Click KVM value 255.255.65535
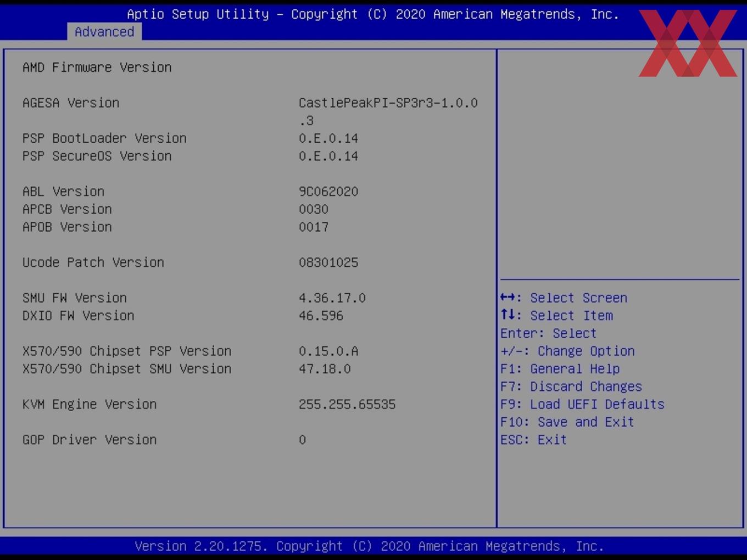The height and width of the screenshot is (560, 747). pyautogui.click(x=347, y=405)
